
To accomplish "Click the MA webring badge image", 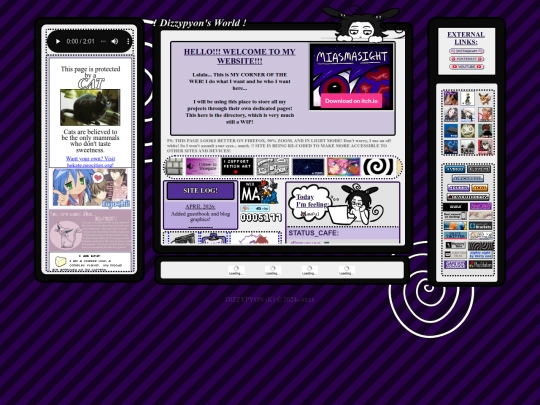I will point(259,192).
